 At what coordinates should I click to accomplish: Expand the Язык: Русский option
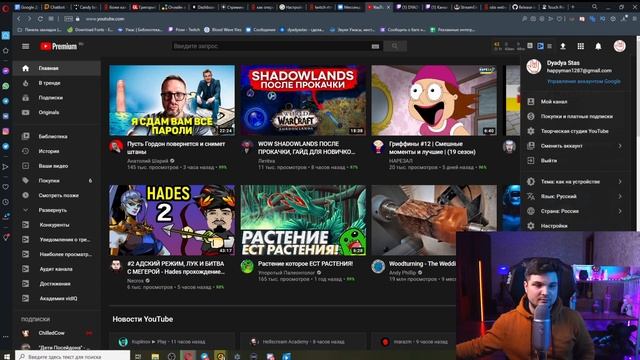[576, 196]
